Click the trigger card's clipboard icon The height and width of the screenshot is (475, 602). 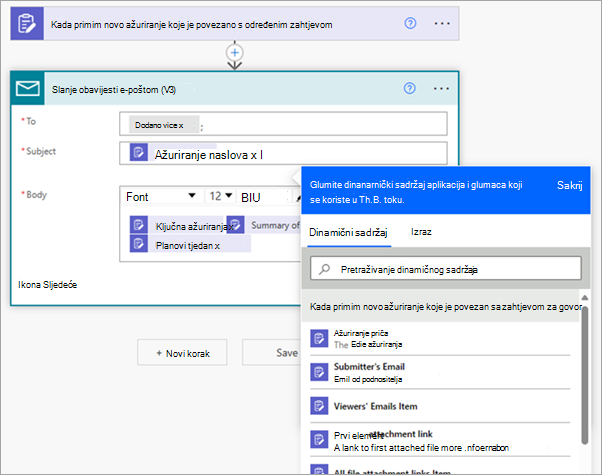coord(27,24)
